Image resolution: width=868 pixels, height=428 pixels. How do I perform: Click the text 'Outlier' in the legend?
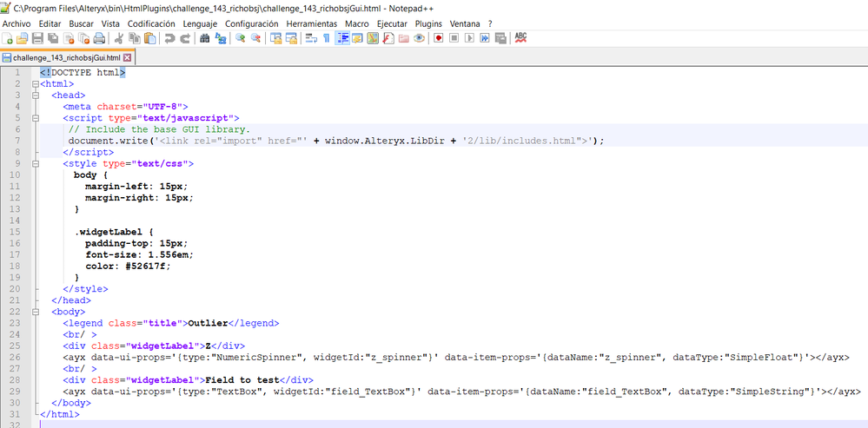pyautogui.click(x=209, y=323)
